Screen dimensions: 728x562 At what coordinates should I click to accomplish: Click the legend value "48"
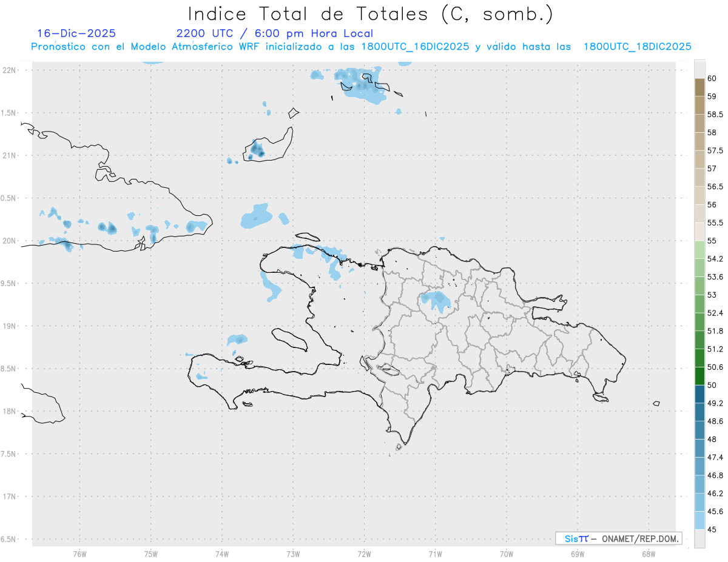(x=712, y=440)
